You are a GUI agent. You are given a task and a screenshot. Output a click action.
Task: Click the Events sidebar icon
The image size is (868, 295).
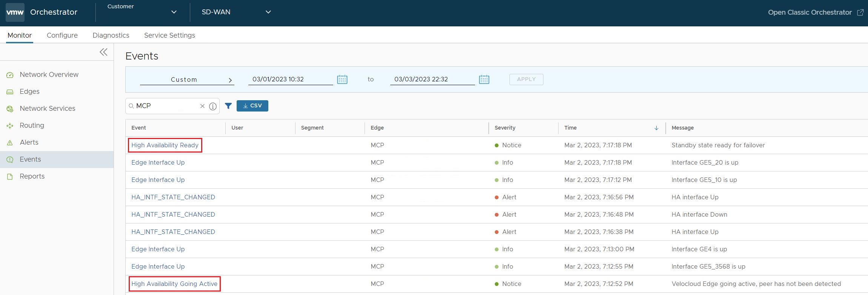click(x=10, y=160)
